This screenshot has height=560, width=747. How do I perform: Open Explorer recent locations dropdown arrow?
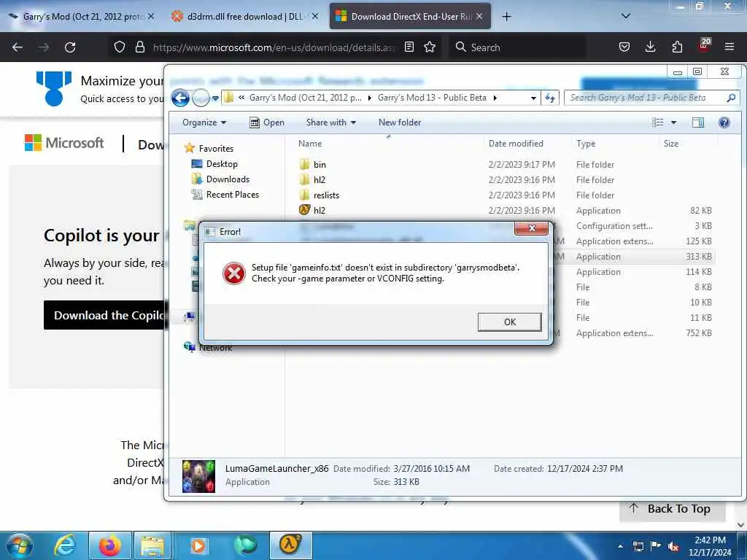tap(215, 98)
